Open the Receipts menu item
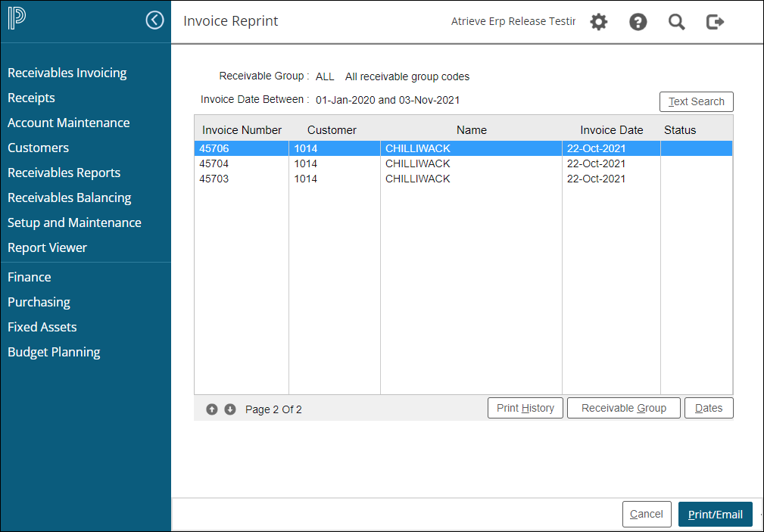764x532 pixels. [x=31, y=98]
